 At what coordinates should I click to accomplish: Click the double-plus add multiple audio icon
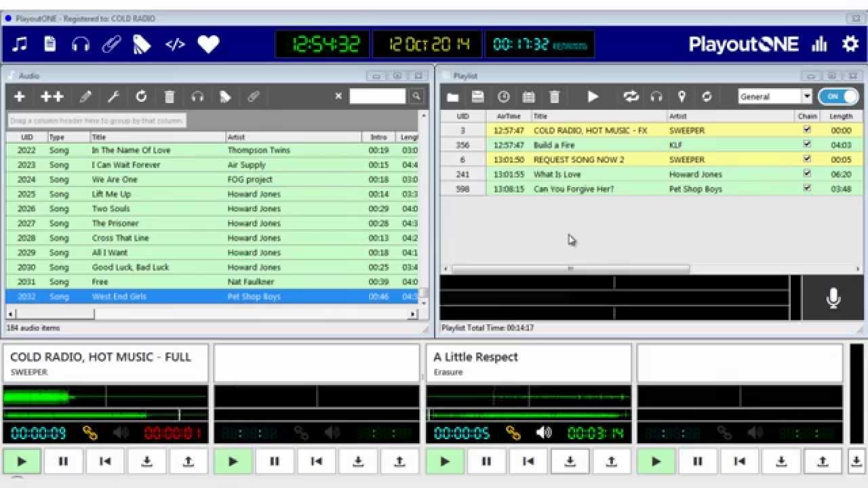(x=52, y=97)
